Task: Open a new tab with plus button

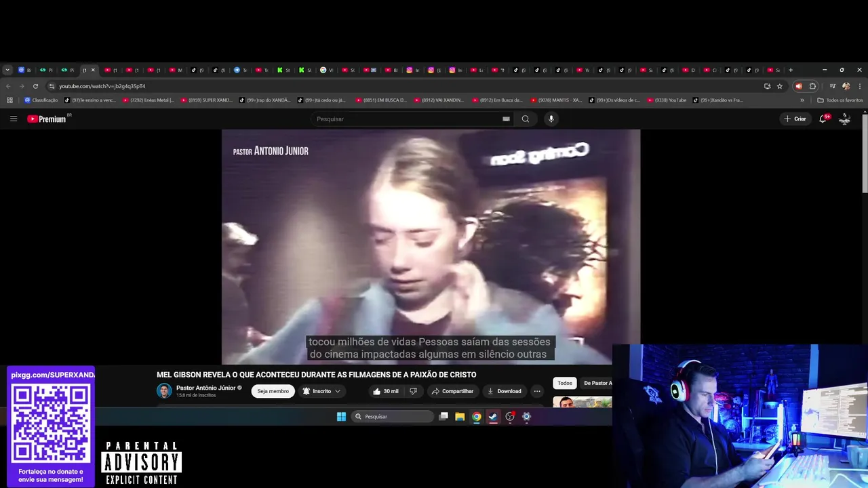Action: [790, 70]
